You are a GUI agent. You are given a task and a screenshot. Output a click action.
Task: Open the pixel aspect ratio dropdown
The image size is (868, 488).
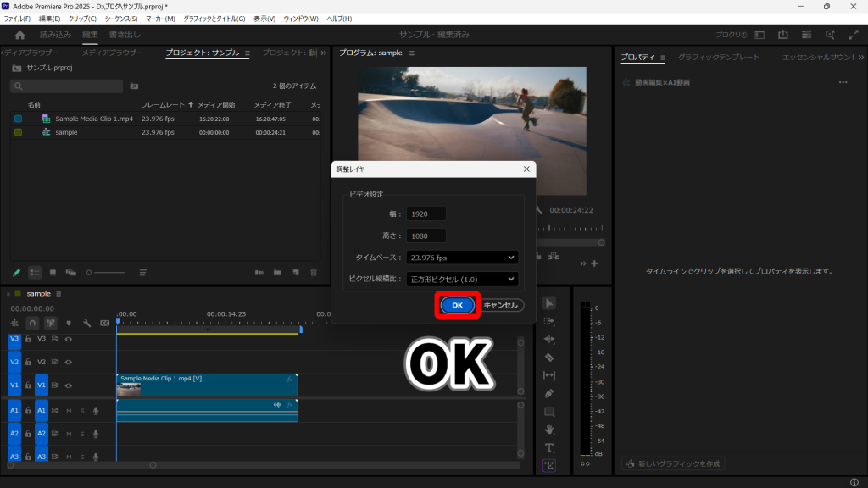(462, 279)
